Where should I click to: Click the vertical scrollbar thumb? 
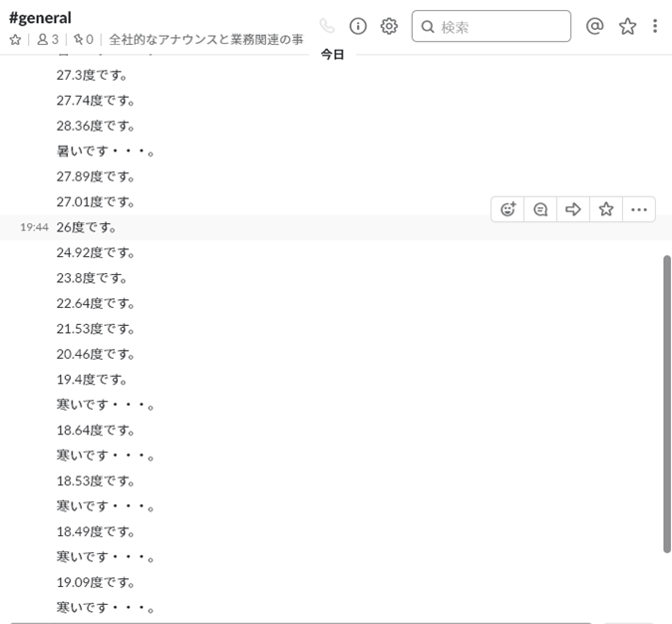pos(666,404)
